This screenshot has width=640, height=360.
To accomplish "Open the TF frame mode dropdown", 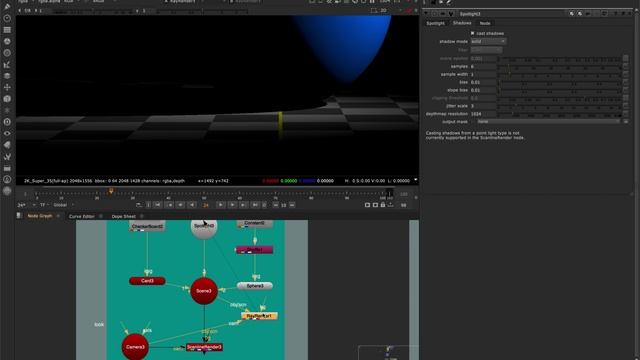I will 44,205.
